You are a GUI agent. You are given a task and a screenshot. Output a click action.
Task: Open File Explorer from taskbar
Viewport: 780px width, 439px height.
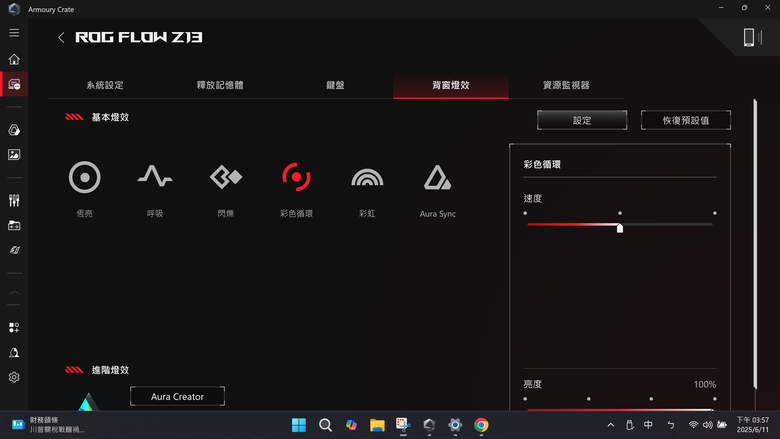tap(377, 425)
